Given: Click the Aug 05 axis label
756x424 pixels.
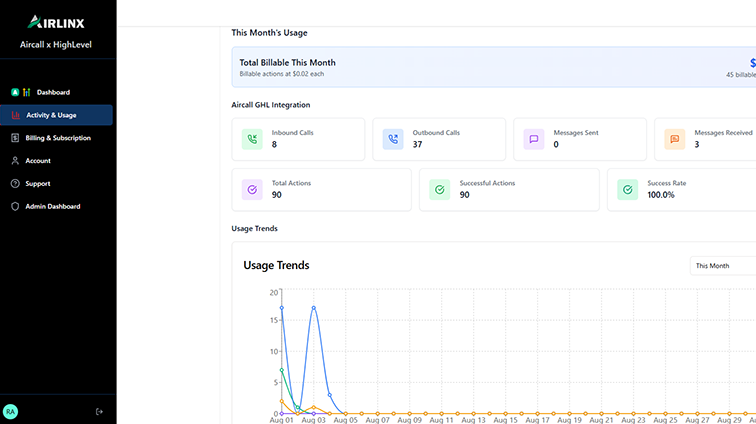Looking at the screenshot, I should pyautogui.click(x=346, y=420).
